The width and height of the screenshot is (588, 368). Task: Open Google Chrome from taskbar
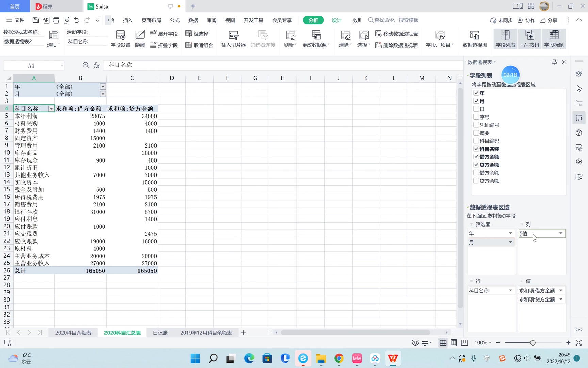339,358
